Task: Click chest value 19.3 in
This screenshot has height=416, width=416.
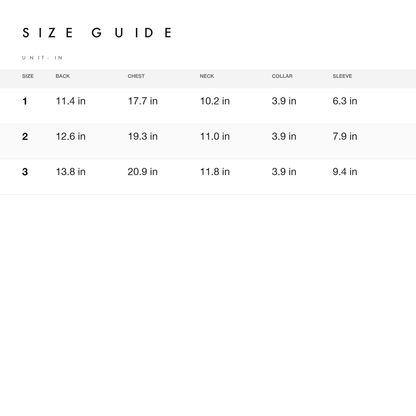Action: 143,136
